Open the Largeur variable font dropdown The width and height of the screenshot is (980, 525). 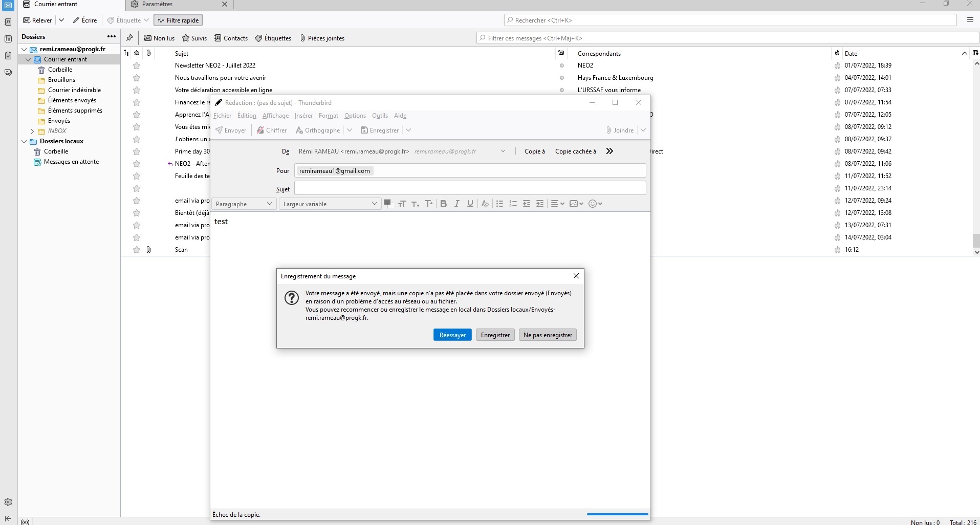pyautogui.click(x=330, y=204)
